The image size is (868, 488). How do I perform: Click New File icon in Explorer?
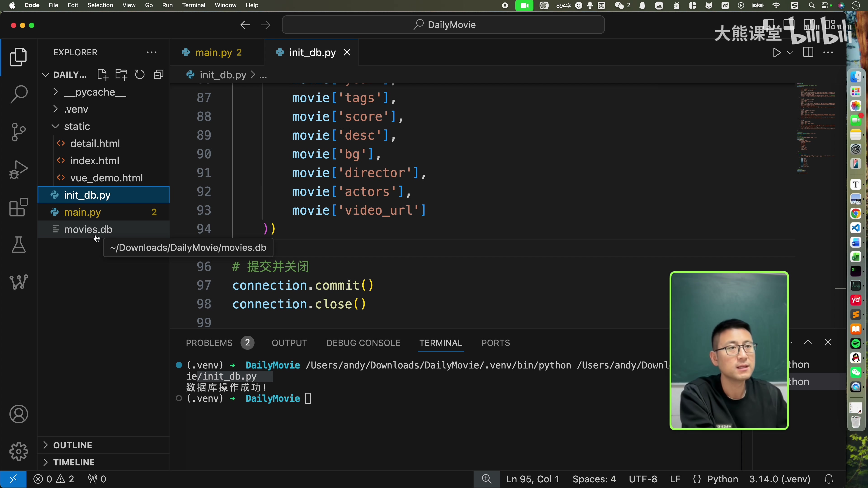[x=102, y=74]
